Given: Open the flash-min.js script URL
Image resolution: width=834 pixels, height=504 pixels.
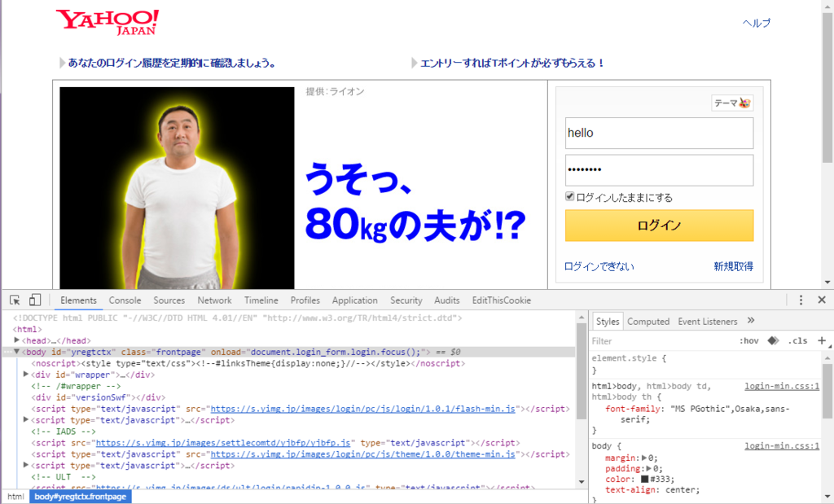Looking at the screenshot, I should tap(362, 408).
